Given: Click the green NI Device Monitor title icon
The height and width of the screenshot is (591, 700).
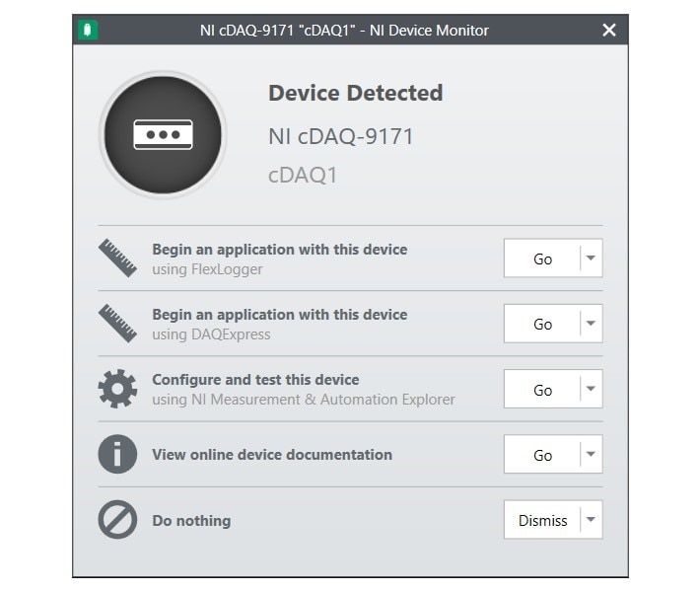Looking at the screenshot, I should click(x=88, y=30).
